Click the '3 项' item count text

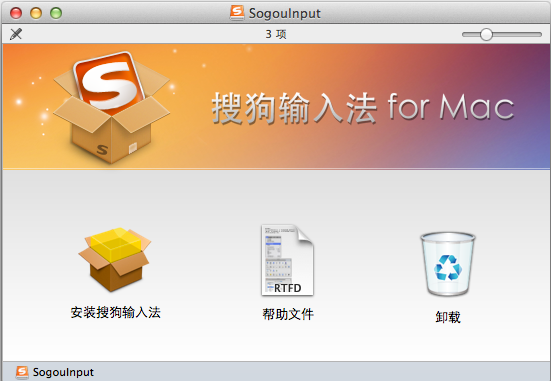click(276, 34)
